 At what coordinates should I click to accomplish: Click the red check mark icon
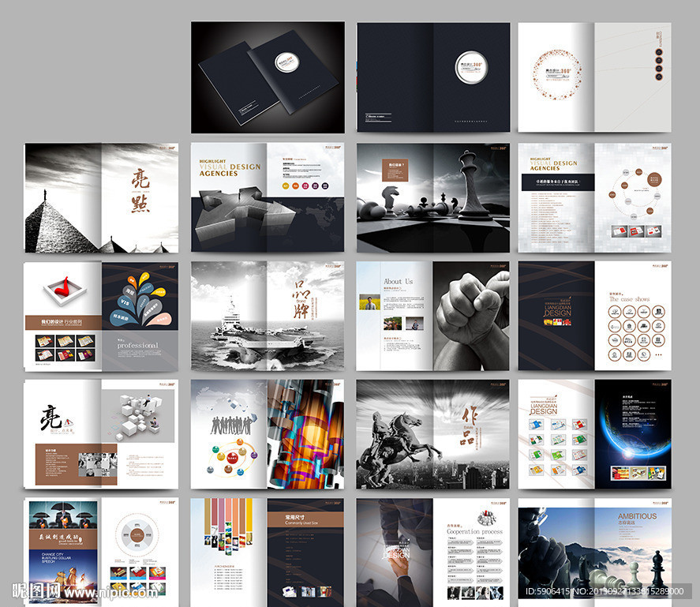tap(64, 288)
